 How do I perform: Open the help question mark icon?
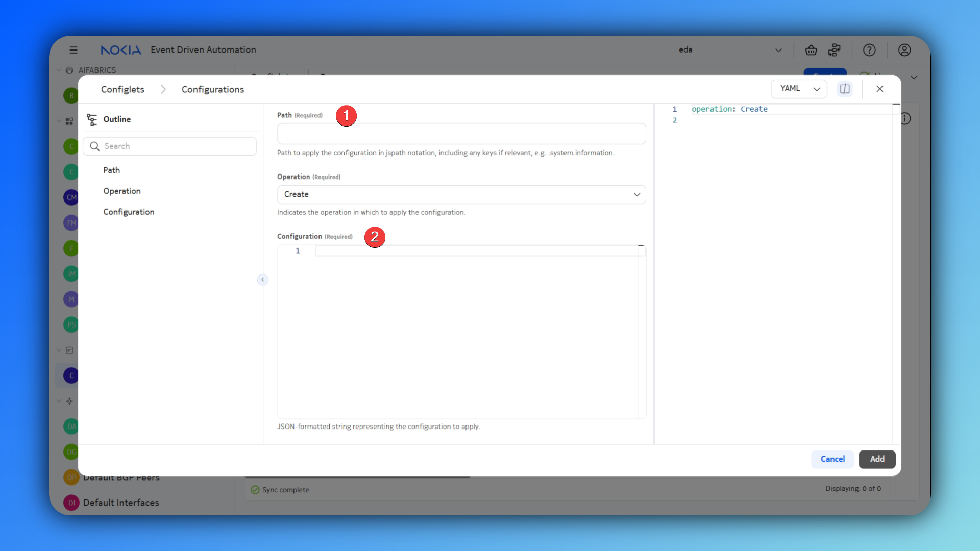click(x=869, y=50)
